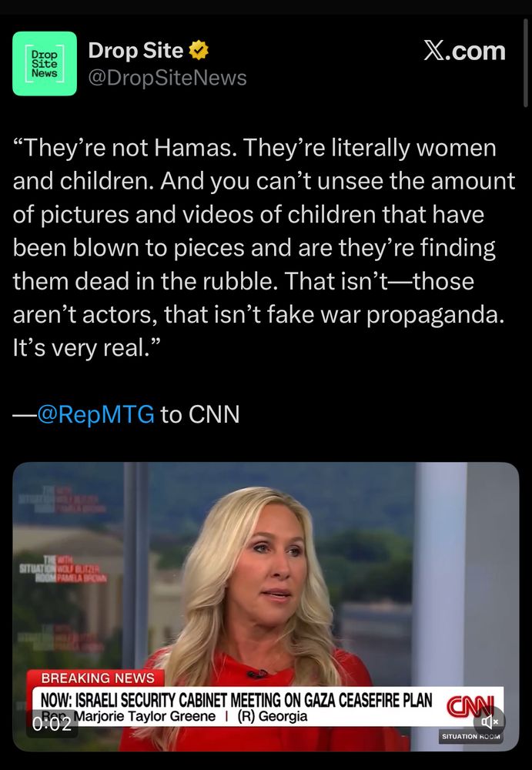The image size is (532, 770).
Task: Play the CNN interview video thumbnail
Action: [266, 607]
